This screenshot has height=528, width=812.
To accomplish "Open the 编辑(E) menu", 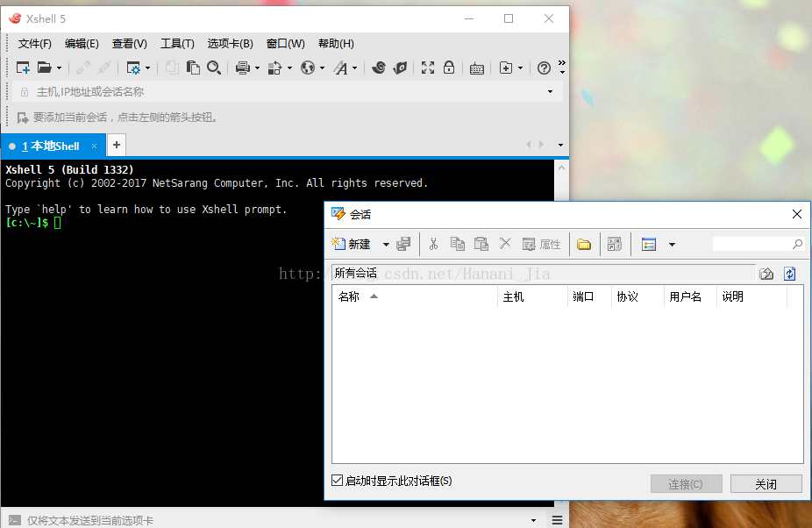I will pos(82,44).
